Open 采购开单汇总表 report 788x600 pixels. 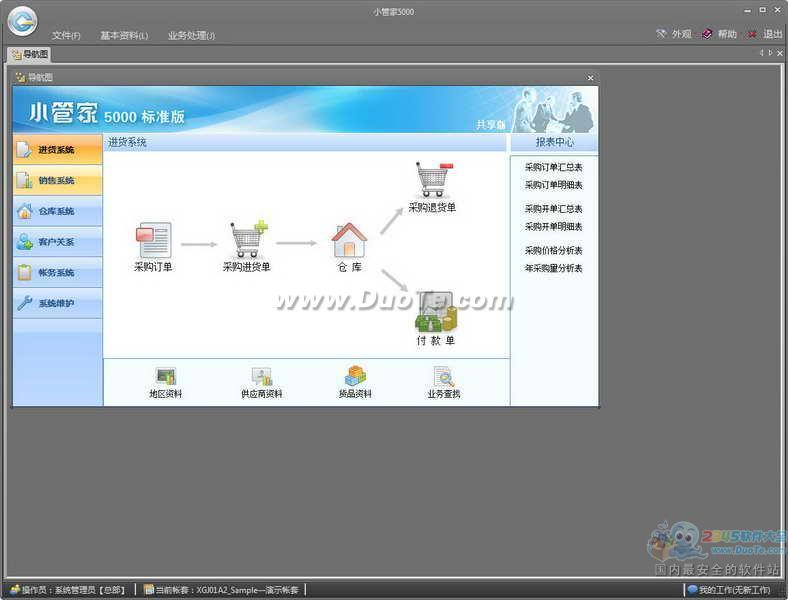(x=553, y=209)
